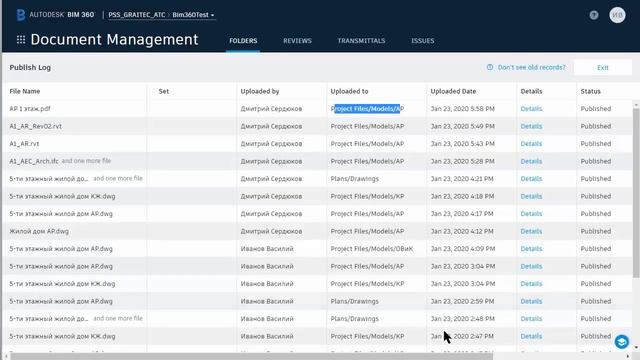Click the Autodesk BIM 360 logo
The height and width of the screenshot is (360, 640).
point(56,15)
